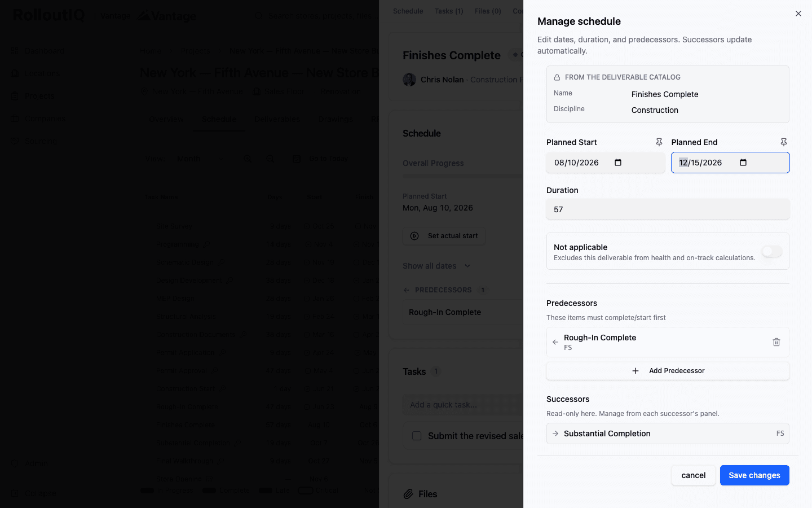Viewport: 812px width, 508px height.
Task: Open the Planned End calendar picker
Action: pyautogui.click(x=743, y=163)
